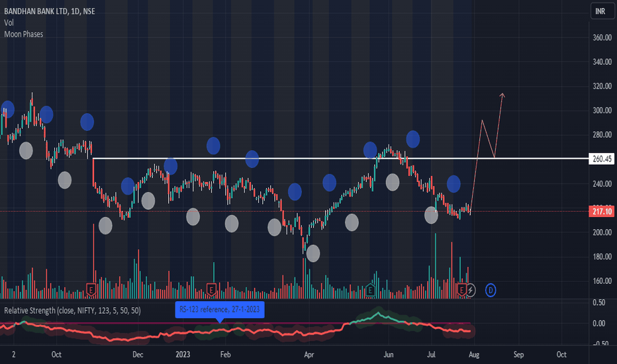The height and width of the screenshot is (364, 617).
Task: Click the red earnings E marker before Feb
Action: (211, 291)
